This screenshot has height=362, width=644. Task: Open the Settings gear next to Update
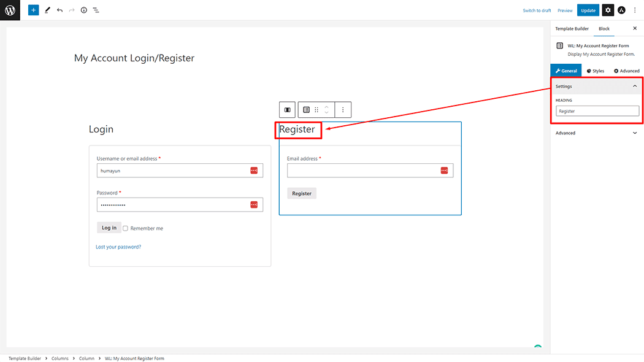[607, 10]
